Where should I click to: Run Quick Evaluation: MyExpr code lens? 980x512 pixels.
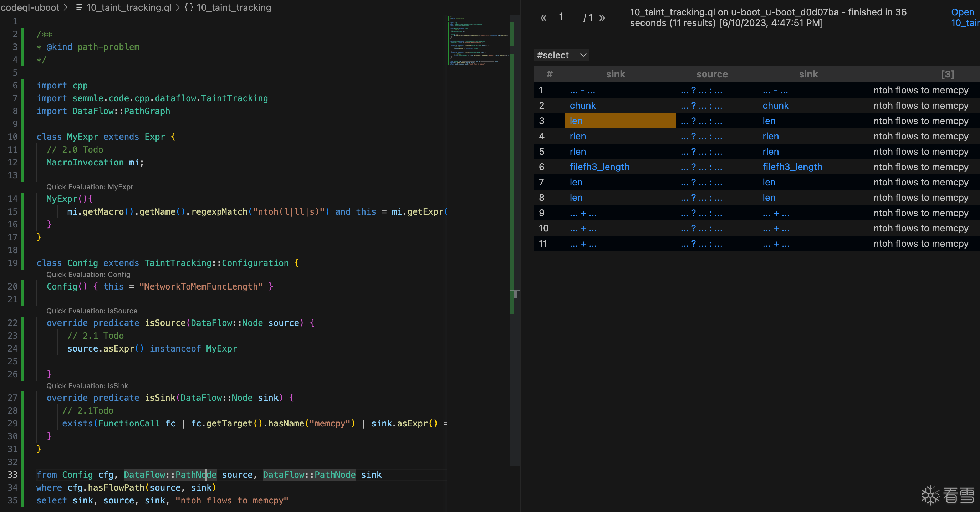[90, 187]
